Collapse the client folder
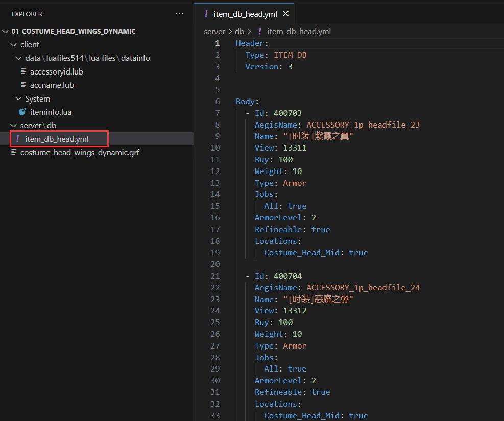The height and width of the screenshot is (421, 504). coord(14,45)
